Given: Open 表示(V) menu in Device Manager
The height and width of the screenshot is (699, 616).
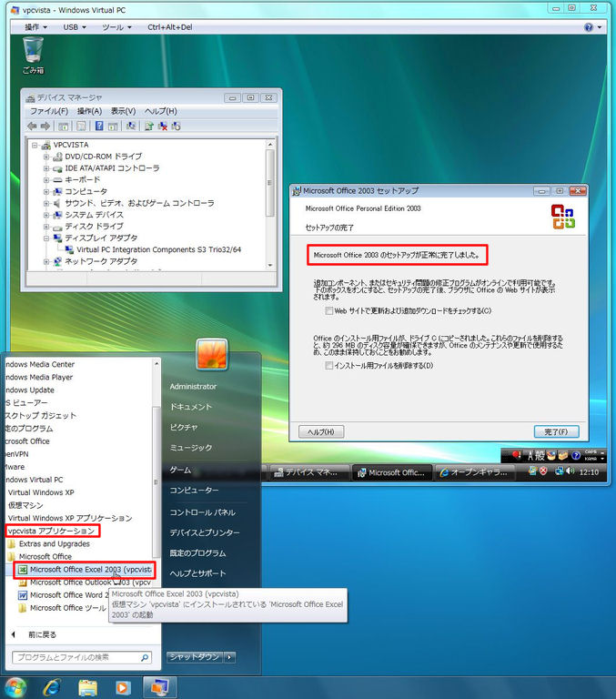Looking at the screenshot, I should pyautogui.click(x=124, y=111).
